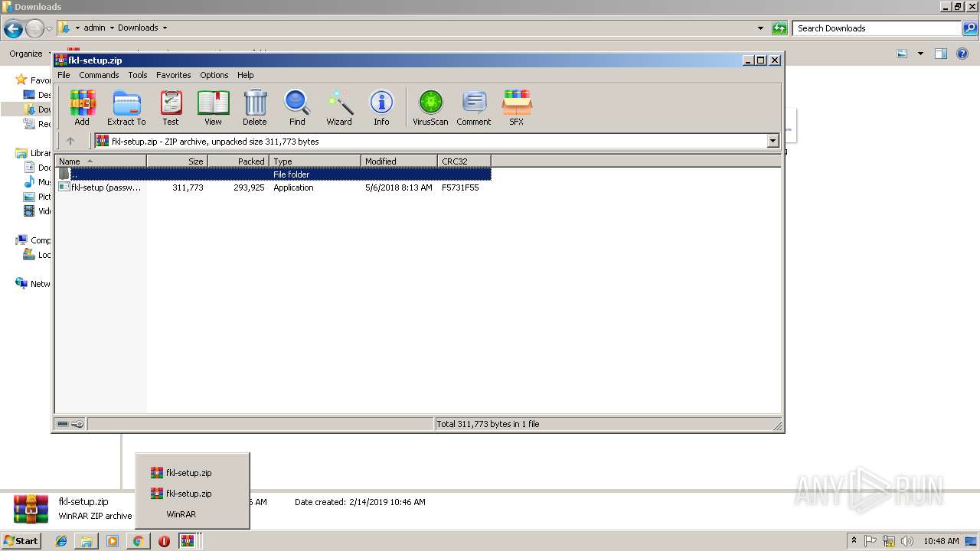Screen dimensions: 980x551
Task: Select Network in the navigation pane
Action: coord(34,284)
